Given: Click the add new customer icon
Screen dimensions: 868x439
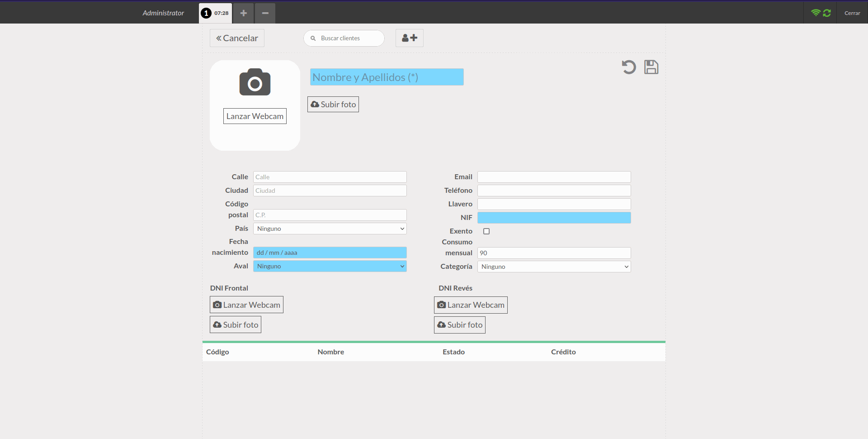Looking at the screenshot, I should [x=410, y=38].
